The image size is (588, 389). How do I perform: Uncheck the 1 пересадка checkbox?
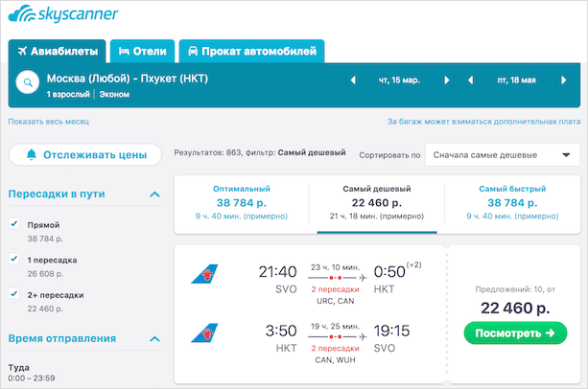click(x=13, y=259)
